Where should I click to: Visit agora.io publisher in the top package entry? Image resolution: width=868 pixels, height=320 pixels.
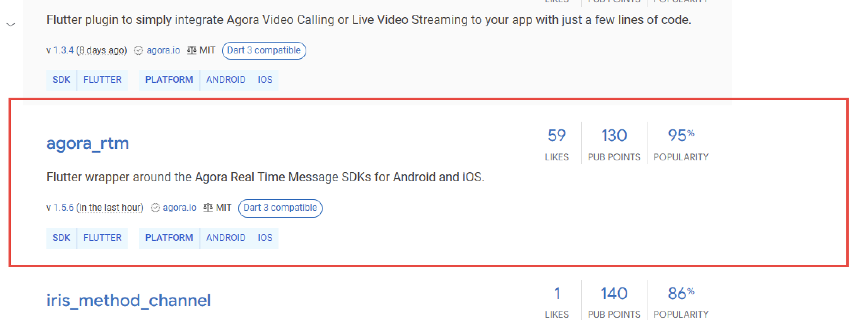coord(163,50)
